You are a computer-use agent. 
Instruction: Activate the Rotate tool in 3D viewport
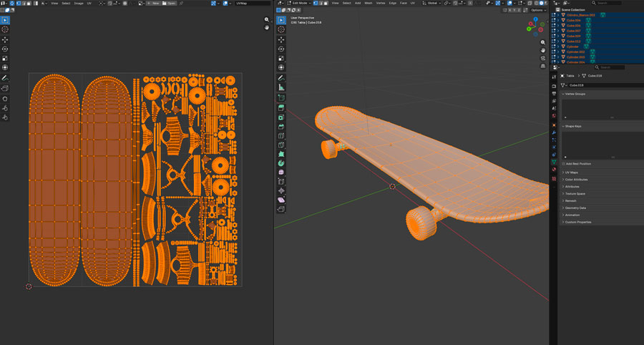click(281, 49)
